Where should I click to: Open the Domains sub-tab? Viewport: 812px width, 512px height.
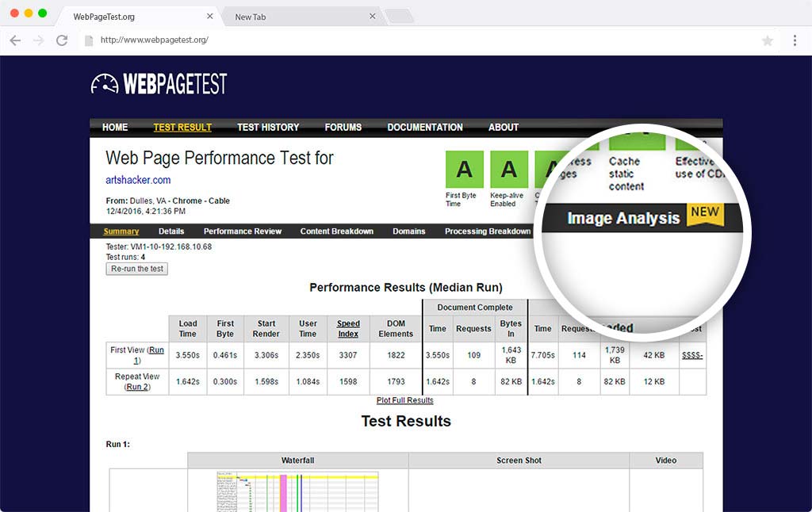click(409, 231)
